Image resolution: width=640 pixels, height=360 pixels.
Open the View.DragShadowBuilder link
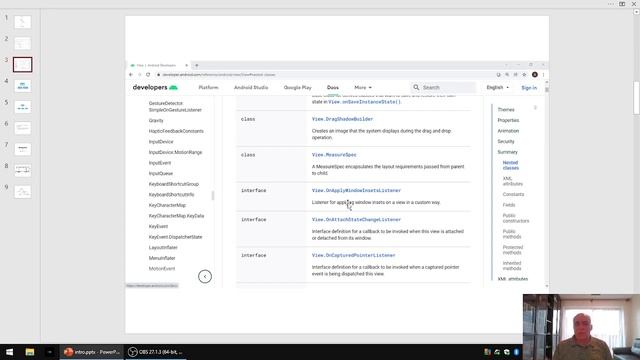click(342, 119)
